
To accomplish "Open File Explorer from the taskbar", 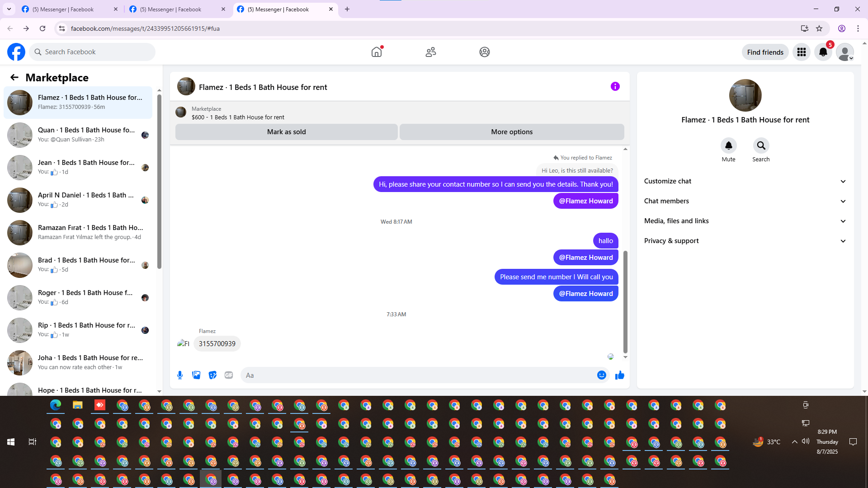I will (x=78, y=405).
